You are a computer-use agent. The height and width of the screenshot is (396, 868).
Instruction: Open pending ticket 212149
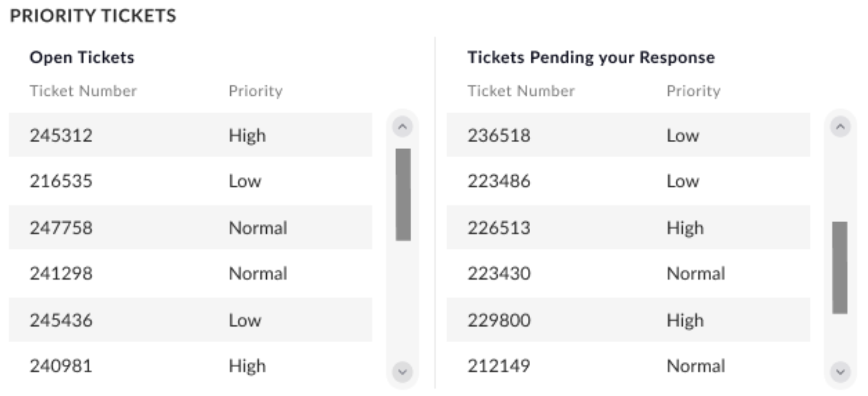[499, 366]
